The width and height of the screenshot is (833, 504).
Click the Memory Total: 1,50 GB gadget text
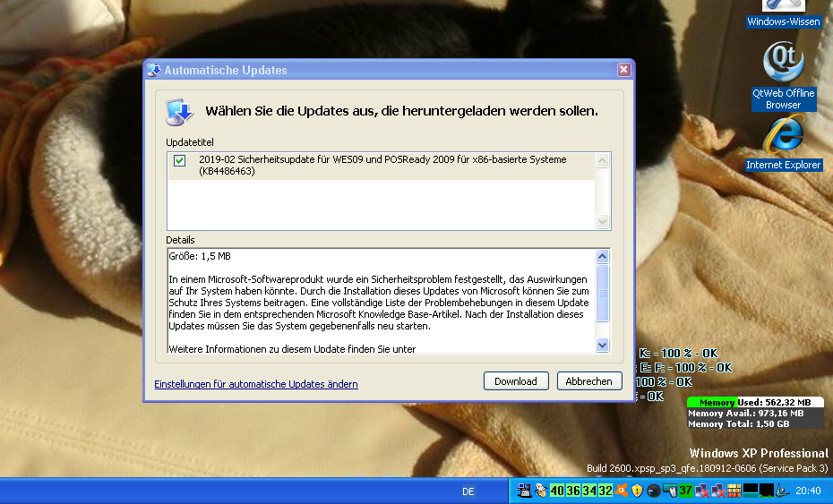pos(738,423)
